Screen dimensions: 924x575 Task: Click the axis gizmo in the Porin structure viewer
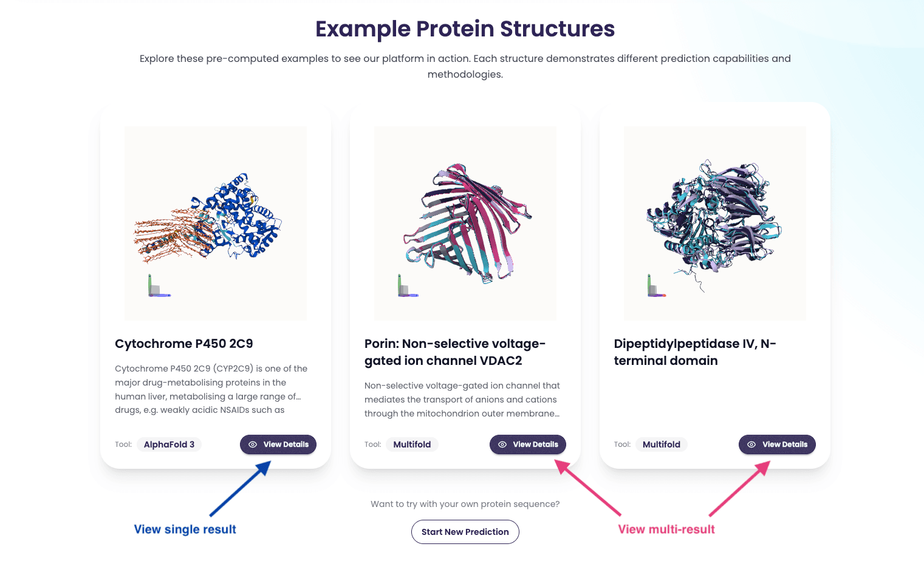(406, 287)
